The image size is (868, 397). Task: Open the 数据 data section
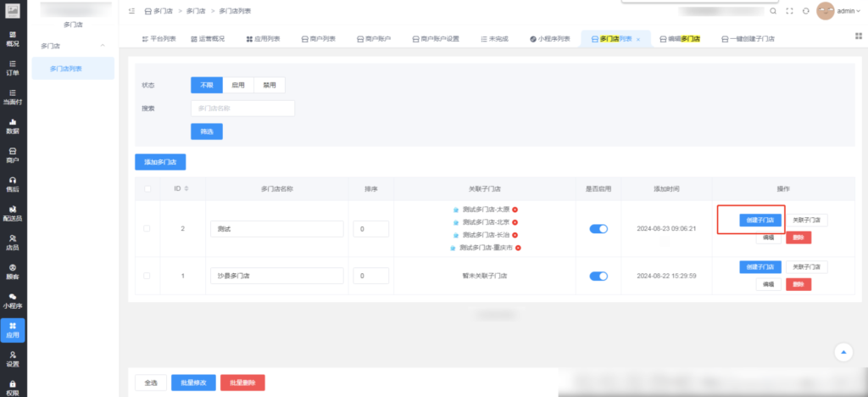pos(12,126)
